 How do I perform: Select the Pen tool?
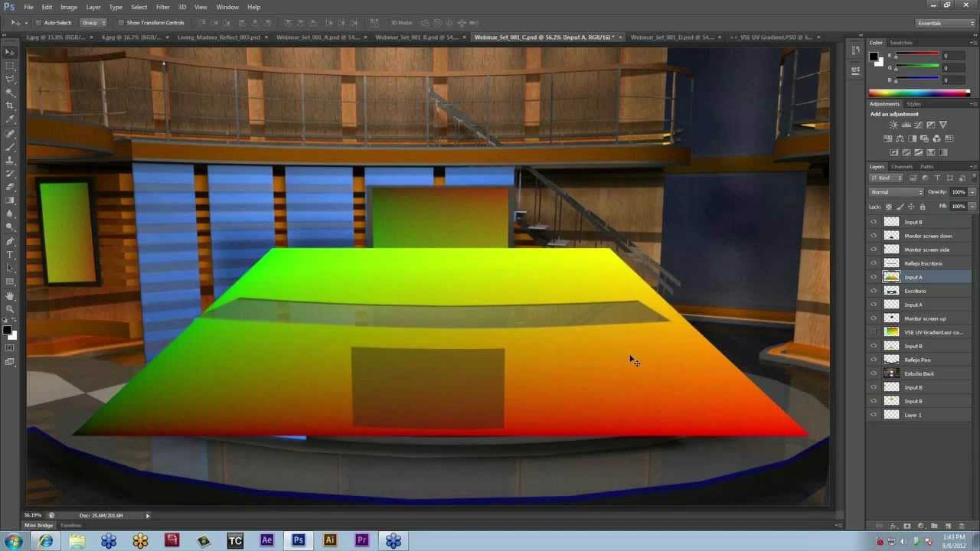pos(10,241)
